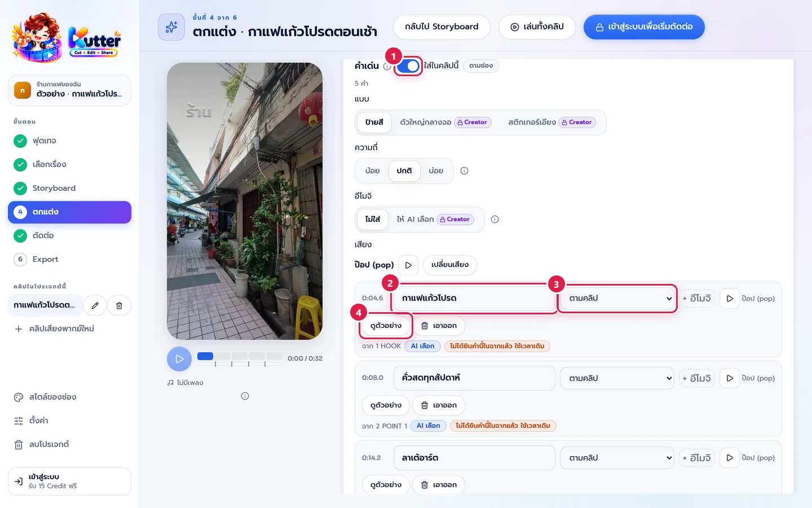
Task: Click the กาแฟแก้วโปรด text field
Action: [x=474, y=299]
